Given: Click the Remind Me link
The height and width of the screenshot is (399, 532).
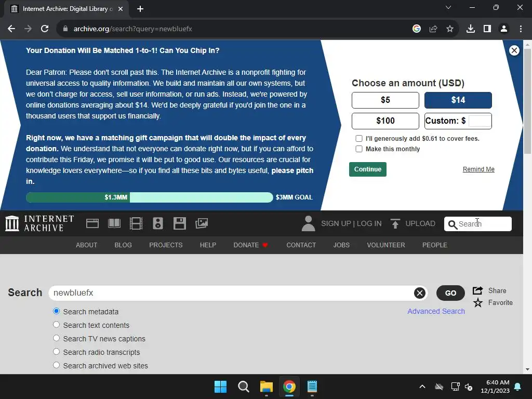Looking at the screenshot, I should pos(478,169).
